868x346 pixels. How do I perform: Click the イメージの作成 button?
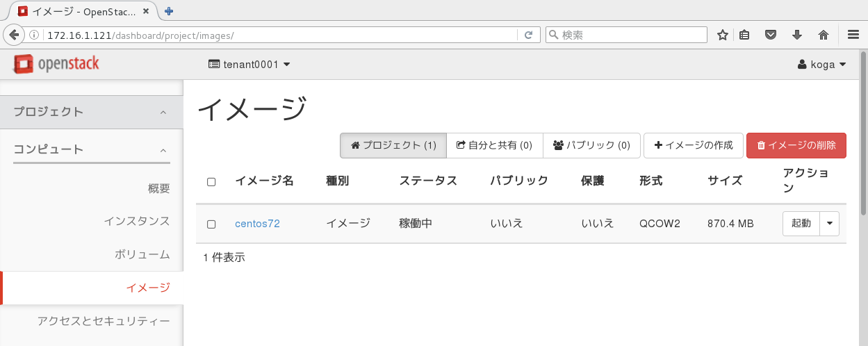pos(694,145)
